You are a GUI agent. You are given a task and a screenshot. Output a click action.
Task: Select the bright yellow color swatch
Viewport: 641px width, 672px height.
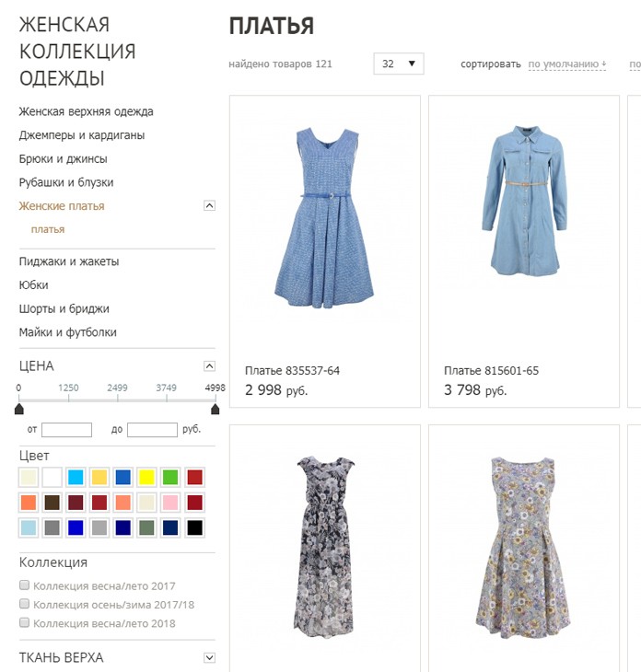146,477
